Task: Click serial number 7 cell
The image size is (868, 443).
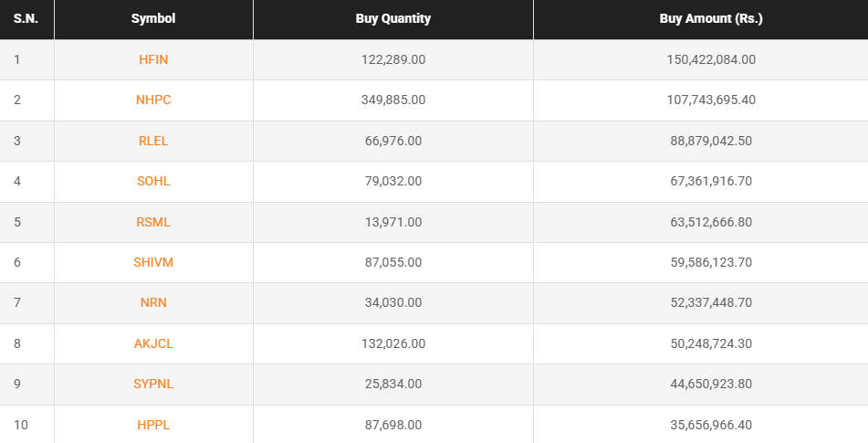Action: [x=17, y=302]
